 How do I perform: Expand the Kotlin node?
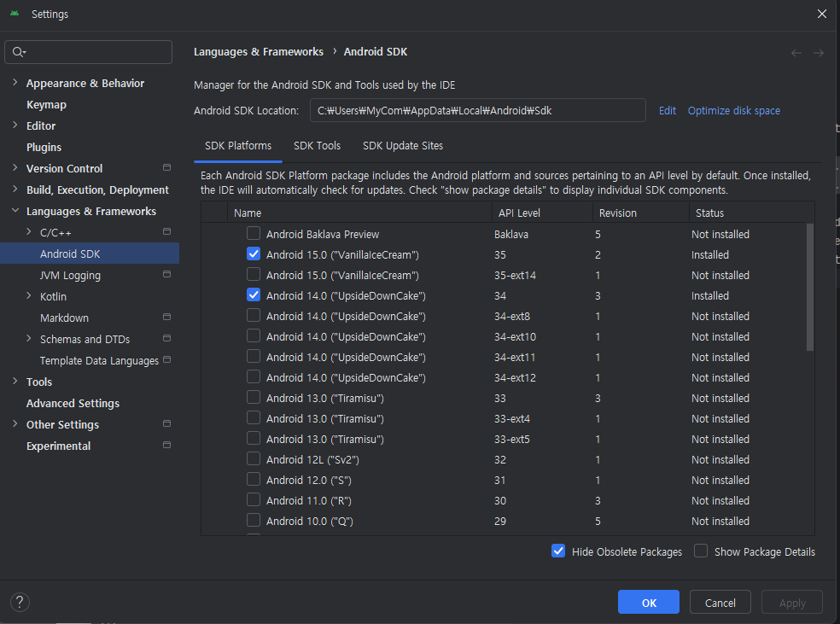29,295
